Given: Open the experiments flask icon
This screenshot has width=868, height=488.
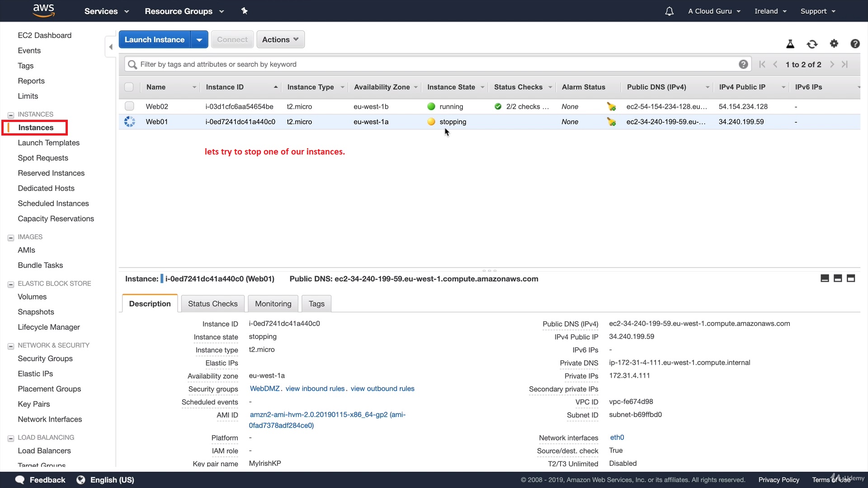Looking at the screenshot, I should pyautogui.click(x=790, y=44).
